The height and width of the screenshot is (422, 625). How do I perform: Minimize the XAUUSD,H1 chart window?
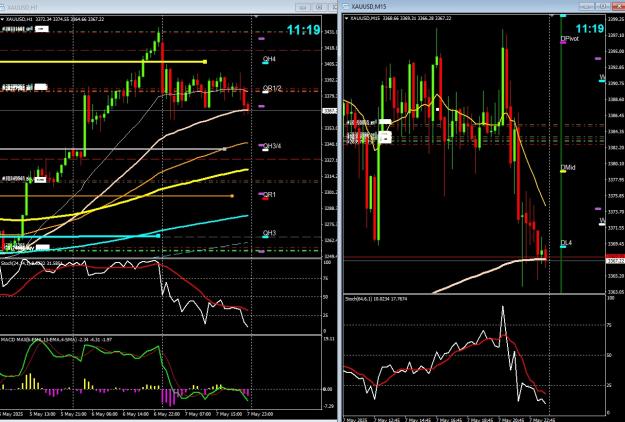pos(303,7)
